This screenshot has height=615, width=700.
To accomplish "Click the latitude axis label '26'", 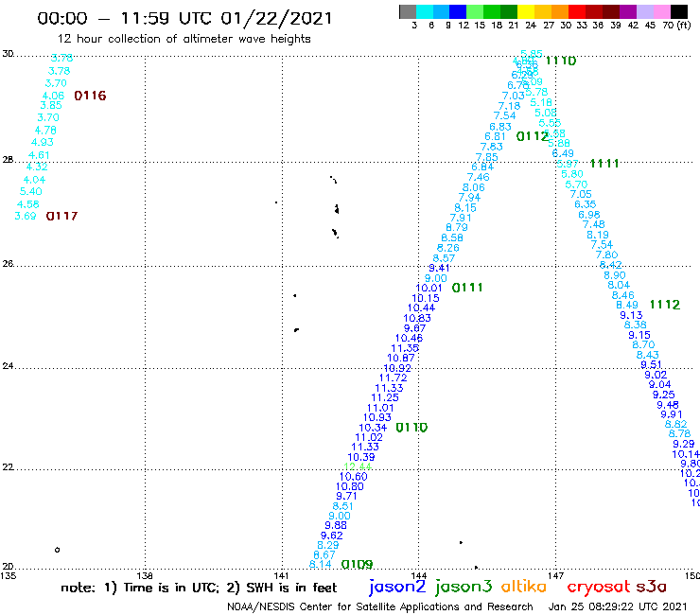I will coord(8,264).
